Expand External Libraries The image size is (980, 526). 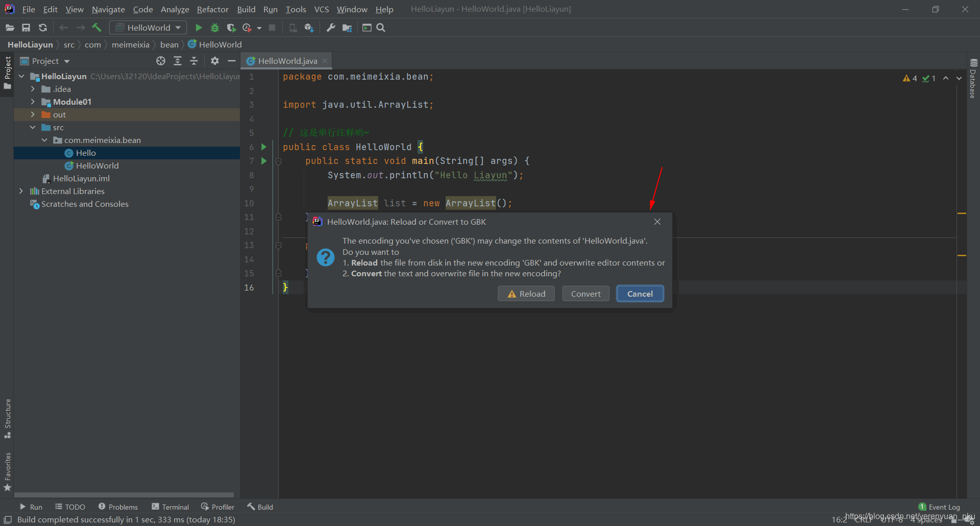(21, 191)
